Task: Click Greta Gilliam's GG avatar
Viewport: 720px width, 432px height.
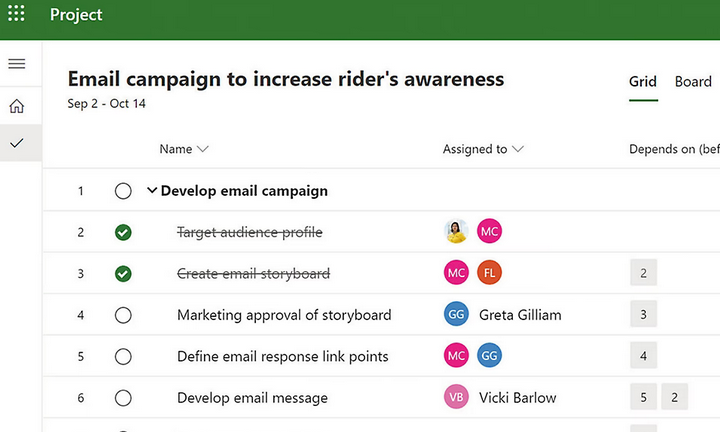Action: coord(456,314)
